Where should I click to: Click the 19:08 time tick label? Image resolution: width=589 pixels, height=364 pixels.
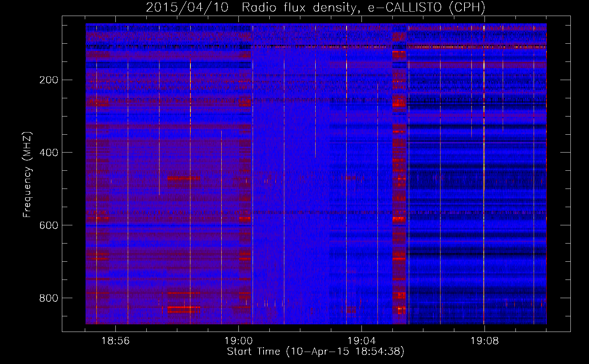[x=485, y=341]
